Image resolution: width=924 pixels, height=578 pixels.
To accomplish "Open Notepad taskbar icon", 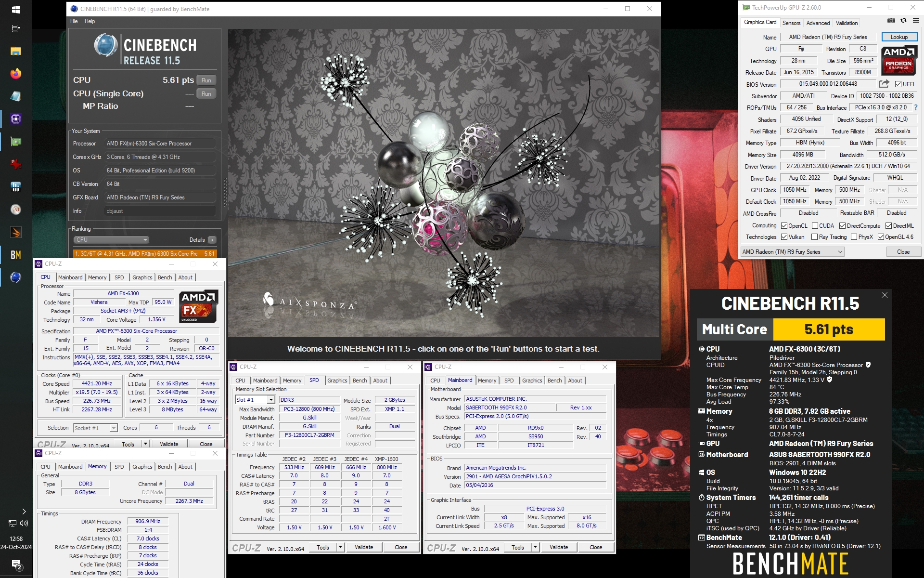I will click(x=16, y=96).
